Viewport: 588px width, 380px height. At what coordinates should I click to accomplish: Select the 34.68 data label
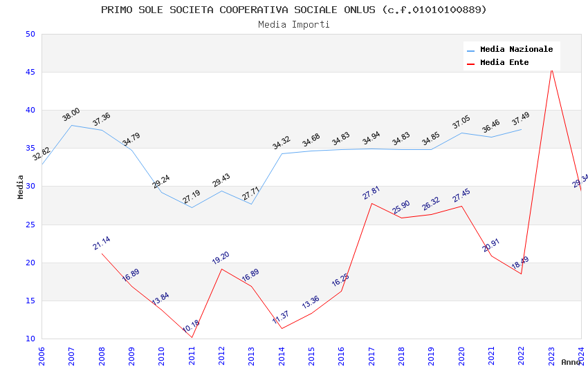coord(311,140)
